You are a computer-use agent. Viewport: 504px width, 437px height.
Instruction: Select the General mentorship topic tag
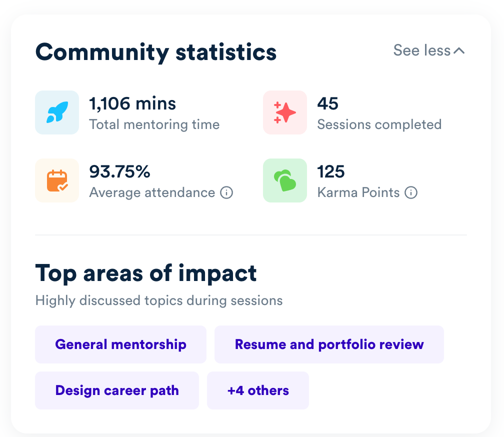[x=120, y=344]
